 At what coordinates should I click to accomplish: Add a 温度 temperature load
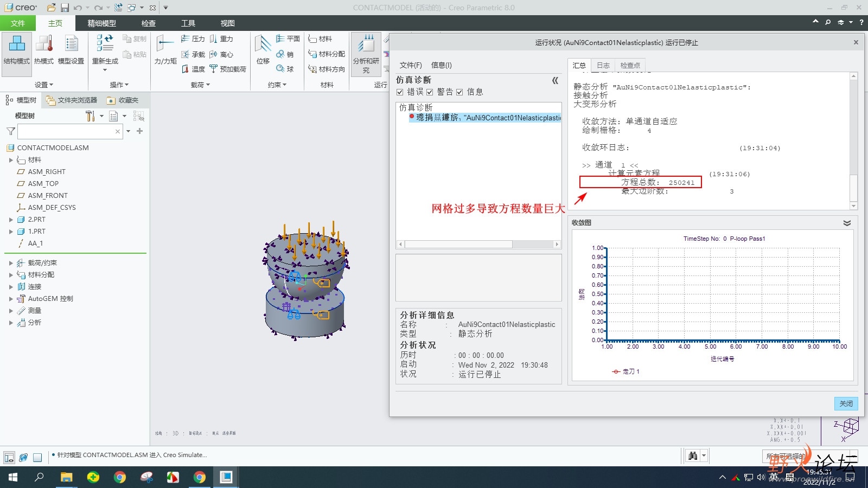[x=193, y=69]
